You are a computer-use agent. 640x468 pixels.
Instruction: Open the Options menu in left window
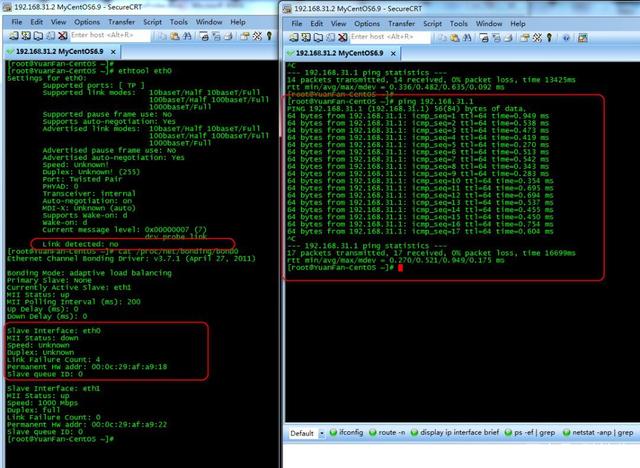87,22
